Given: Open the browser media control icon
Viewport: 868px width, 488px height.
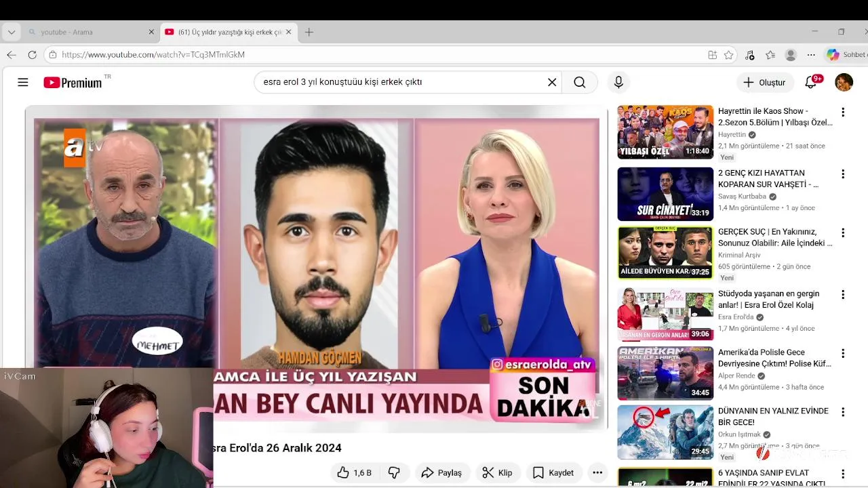Looking at the screenshot, I should pyautogui.click(x=750, y=55).
